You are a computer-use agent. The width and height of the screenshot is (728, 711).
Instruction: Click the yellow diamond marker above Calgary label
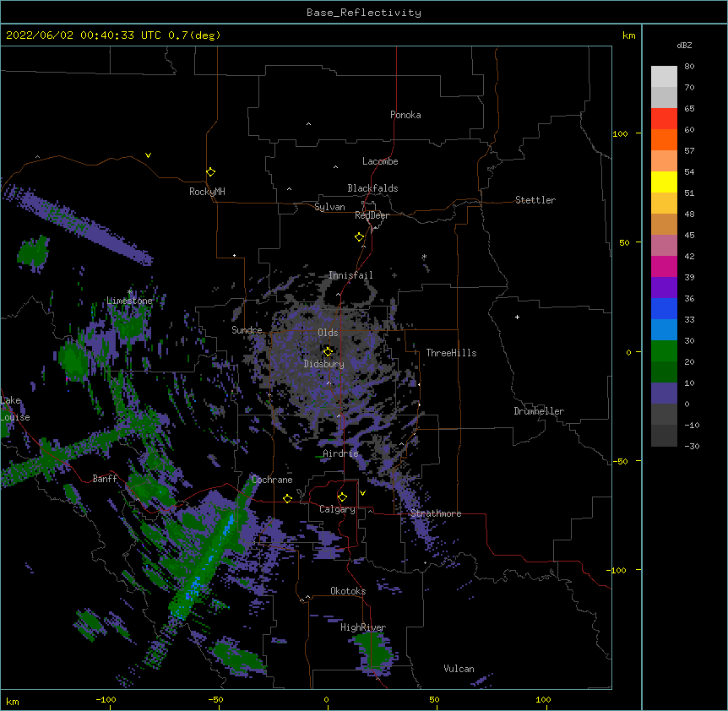point(342,497)
